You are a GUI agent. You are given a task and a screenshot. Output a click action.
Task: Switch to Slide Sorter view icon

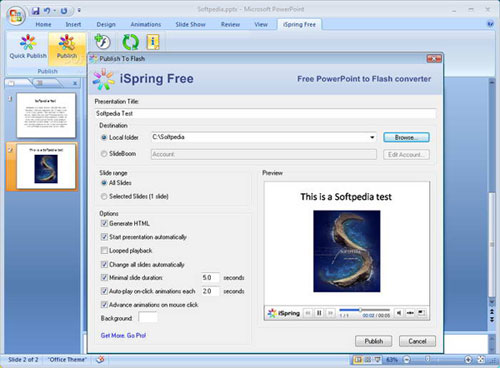368,360
